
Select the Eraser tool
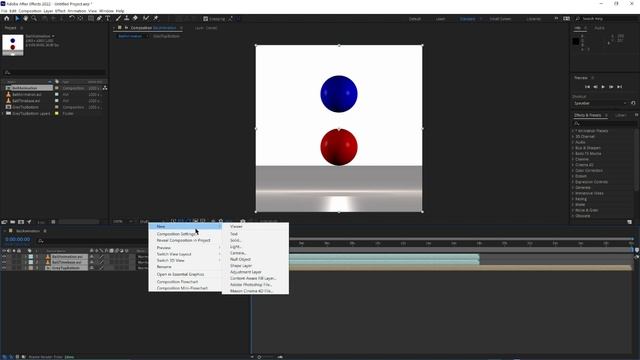135,18
